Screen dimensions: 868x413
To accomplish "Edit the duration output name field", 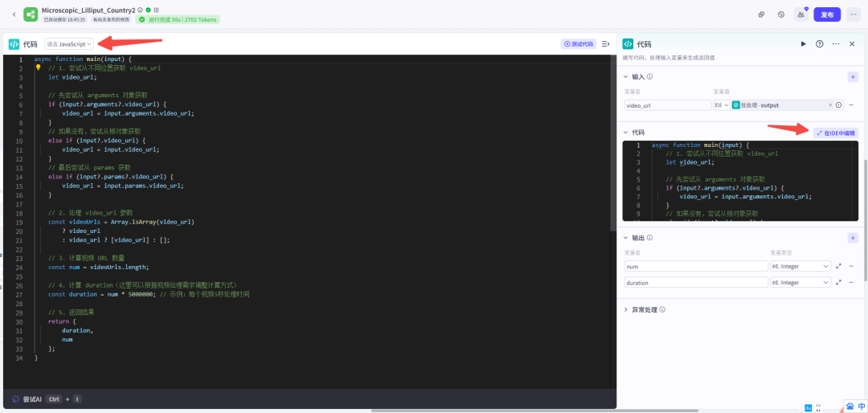I will click(696, 282).
